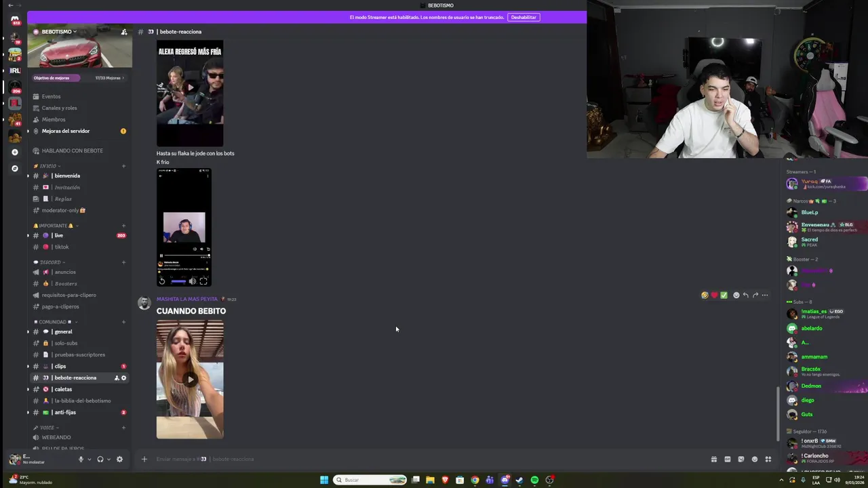Viewport: 868px width, 488px height.
Task: Open user settings gear icon
Action: (x=119, y=459)
